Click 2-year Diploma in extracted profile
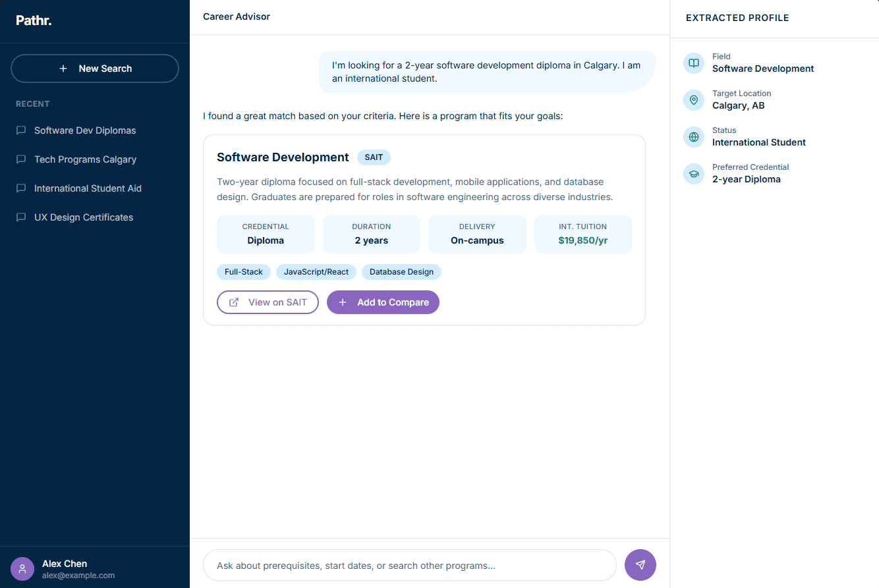Screen dimensions: 879x588 [747, 179]
